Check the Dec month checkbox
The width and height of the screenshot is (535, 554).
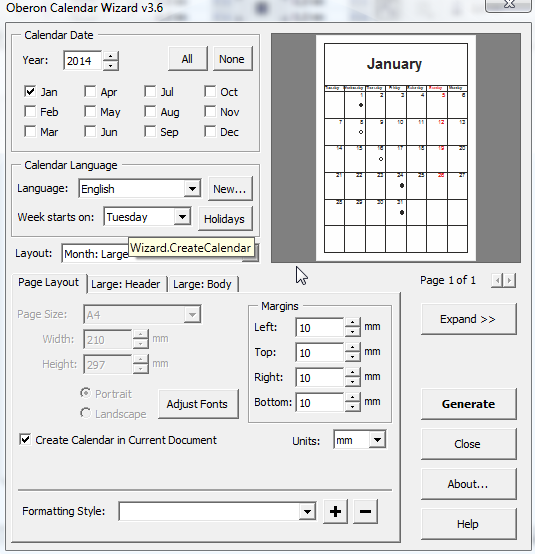coord(210,132)
